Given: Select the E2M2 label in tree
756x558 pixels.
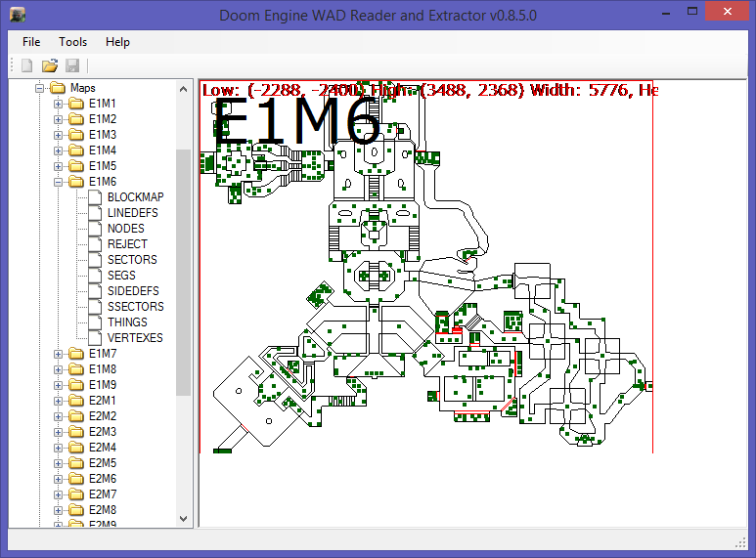Looking at the screenshot, I should [x=103, y=416].
